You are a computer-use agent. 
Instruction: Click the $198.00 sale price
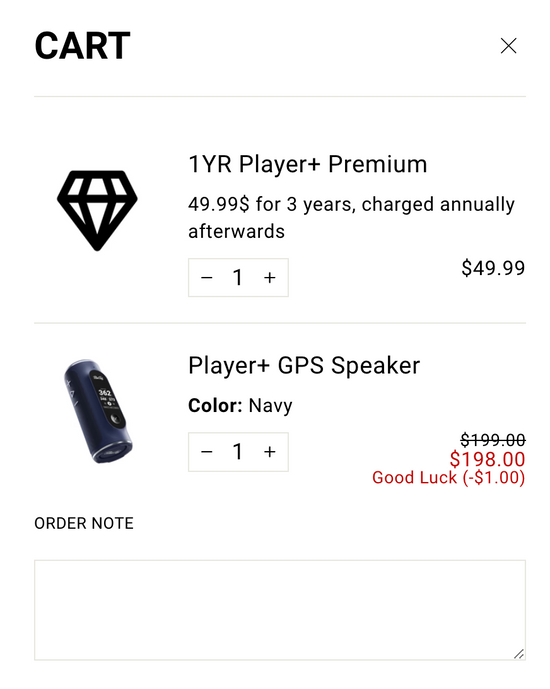coord(487,459)
